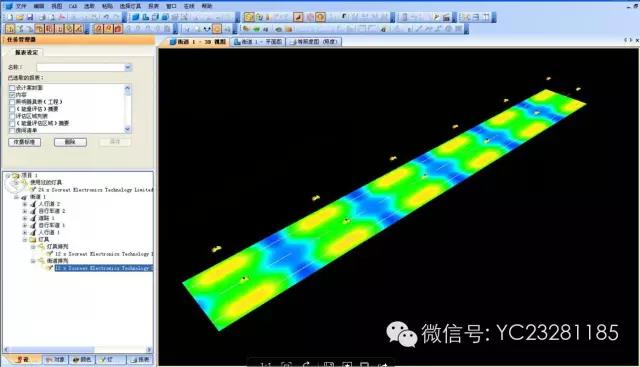The width and height of the screenshot is (640, 367).
Task: Open the 文件 menu
Action: click(20, 6)
